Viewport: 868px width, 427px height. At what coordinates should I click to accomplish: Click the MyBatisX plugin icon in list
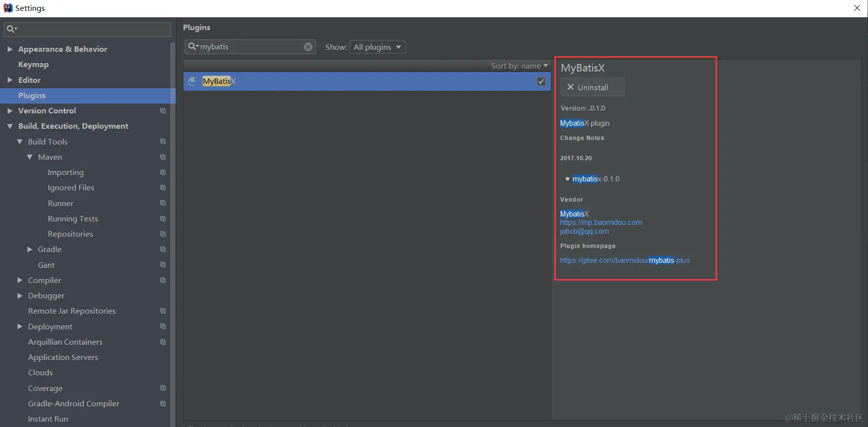[193, 81]
